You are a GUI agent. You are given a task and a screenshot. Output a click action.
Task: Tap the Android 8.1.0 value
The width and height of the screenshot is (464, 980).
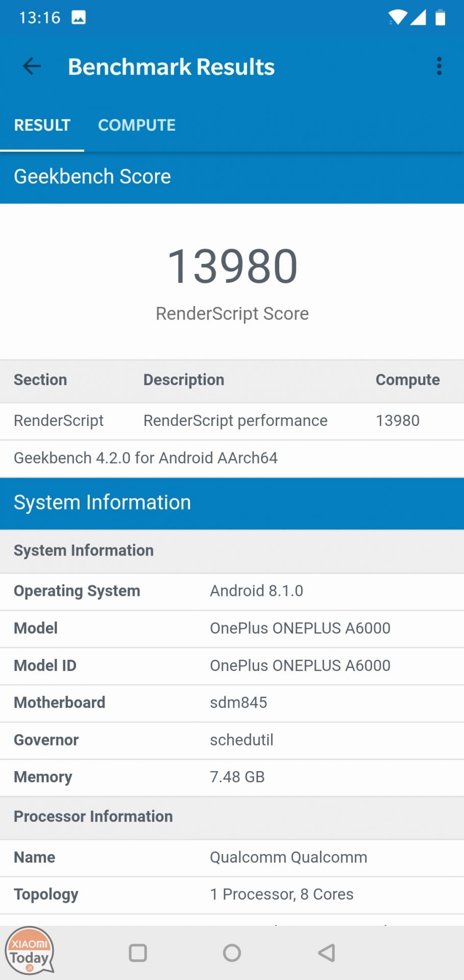[257, 591]
